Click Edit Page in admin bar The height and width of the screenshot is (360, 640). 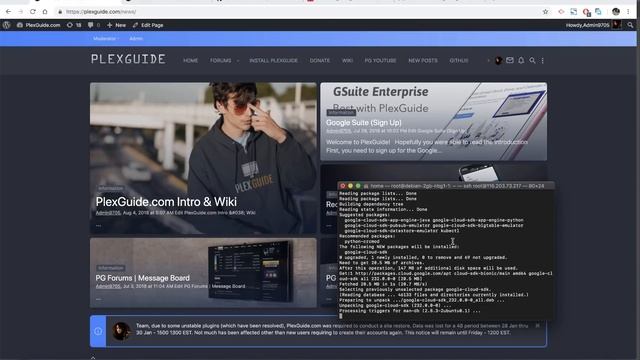click(148, 25)
